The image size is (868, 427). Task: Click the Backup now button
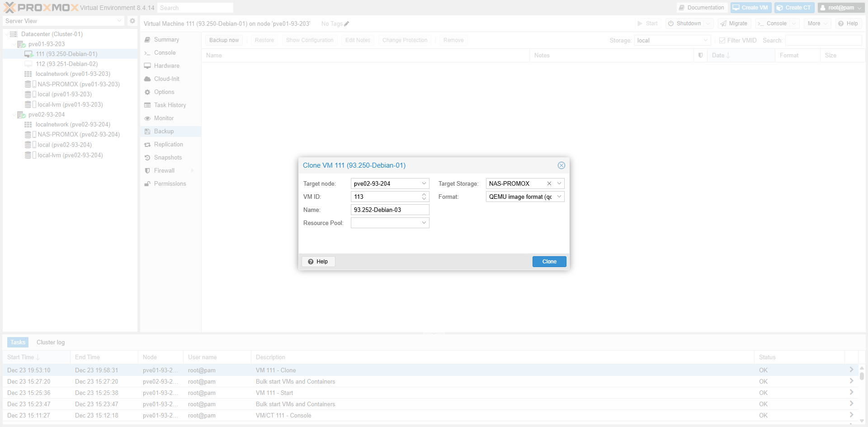[224, 40]
